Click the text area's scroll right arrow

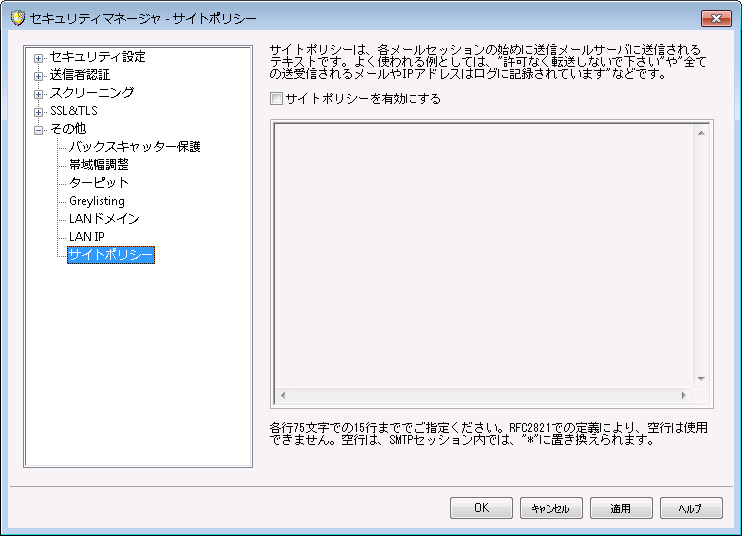tap(684, 395)
